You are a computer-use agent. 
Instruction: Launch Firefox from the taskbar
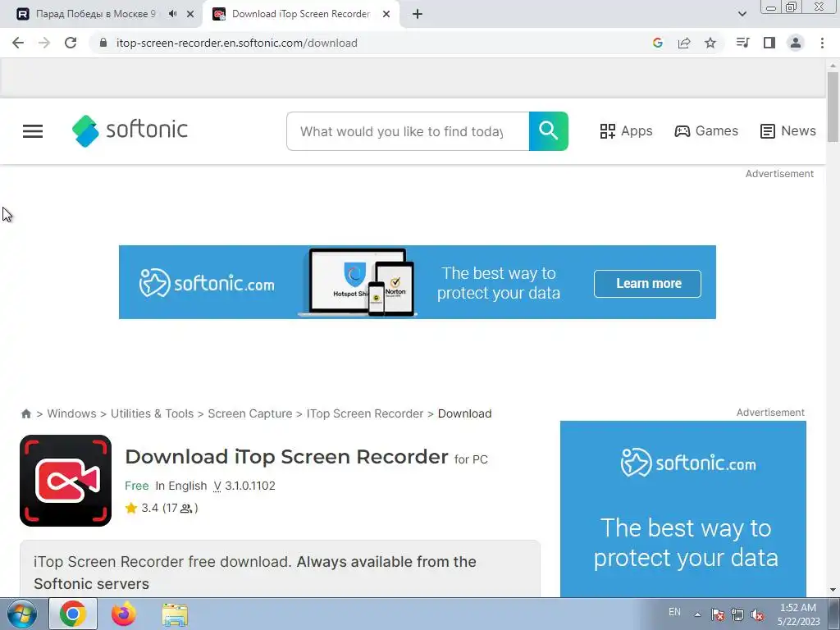[124, 614]
